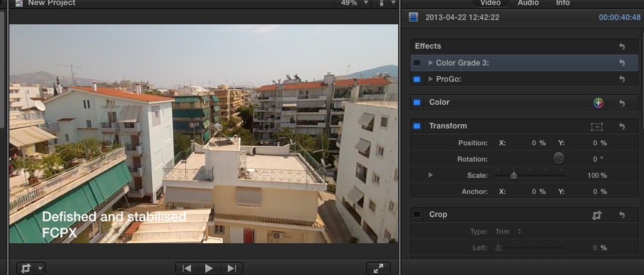
Task: Click the Position X value field
Action: click(539, 143)
